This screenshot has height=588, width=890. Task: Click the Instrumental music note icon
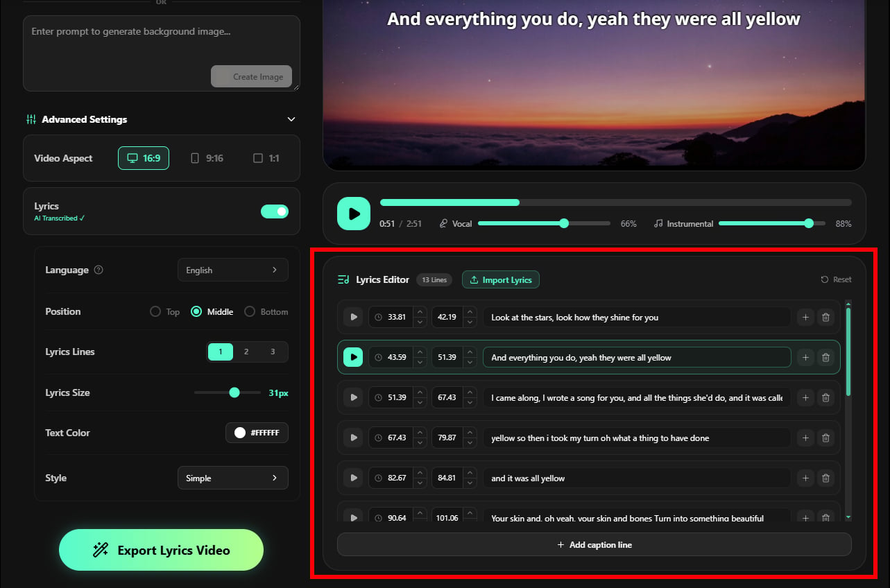658,224
